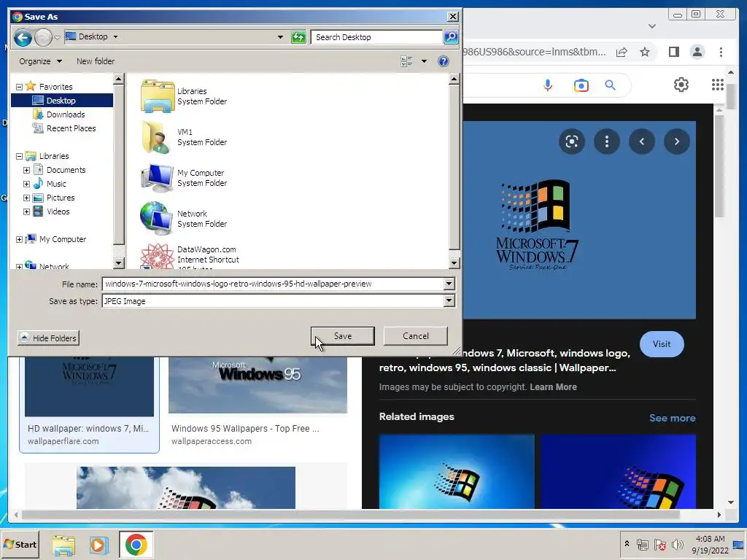
Task: Click the Search Desktop field
Action: coord(376,37)
